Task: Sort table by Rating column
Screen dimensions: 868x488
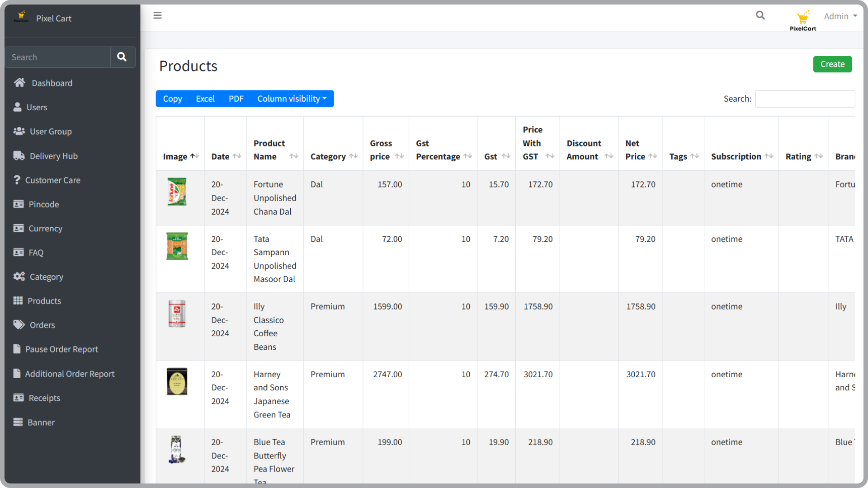Action: 819,156
